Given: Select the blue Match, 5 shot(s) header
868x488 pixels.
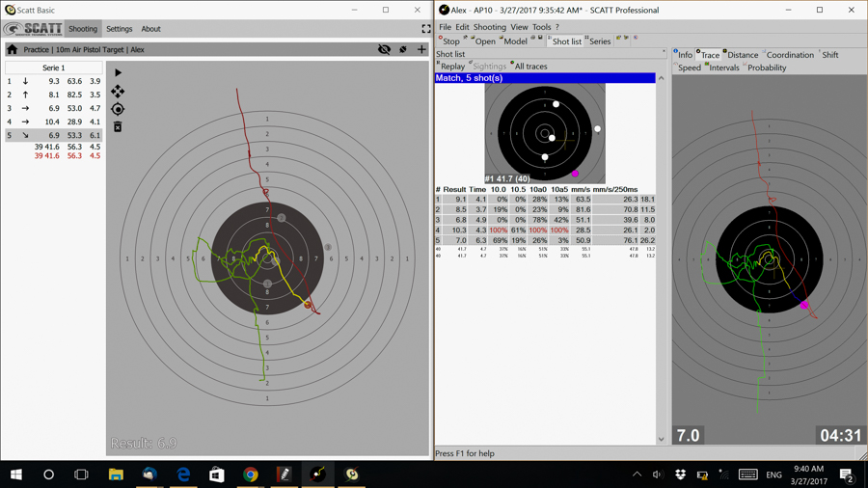Looking at the screenshot, I should click(x=545, y=78).
